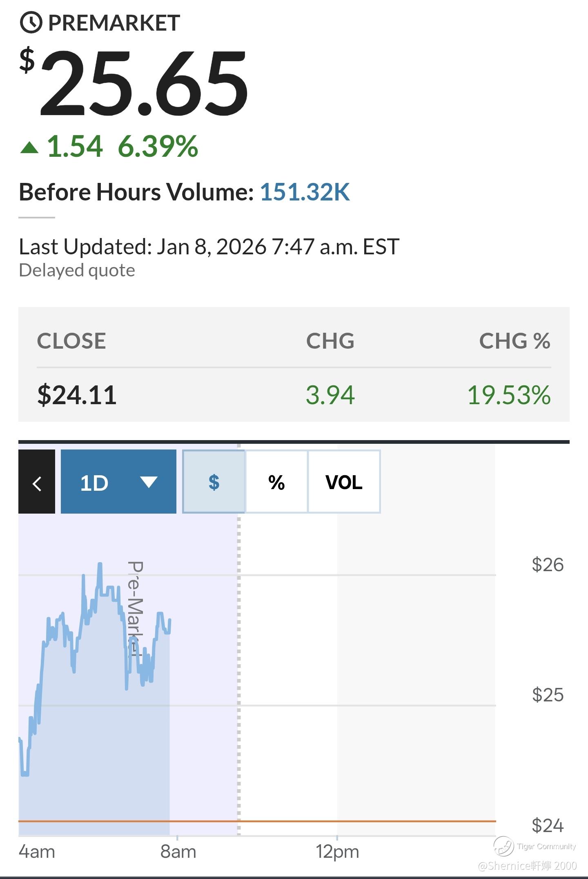
Task: Click the $24.11 closing price
Action: tap(77, 395)
